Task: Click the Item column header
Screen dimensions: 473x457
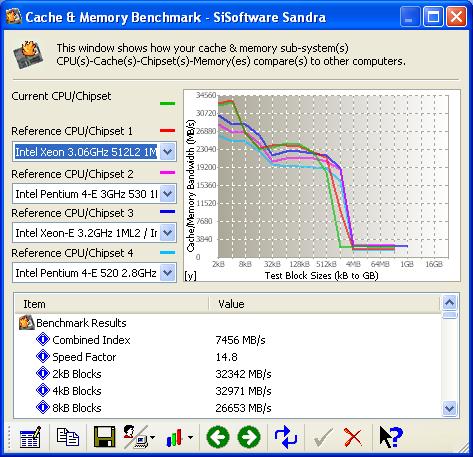Action: 112,304
